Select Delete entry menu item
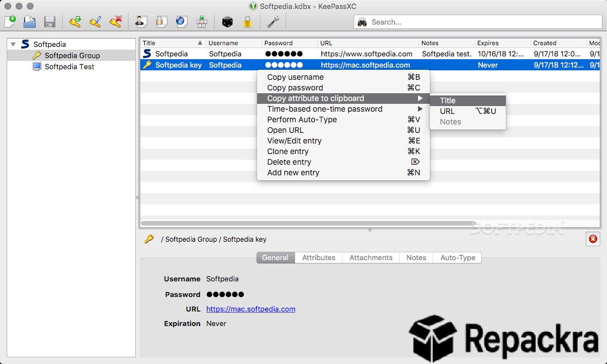This screenshot has height=364, width=607. (x=343, y=162)
